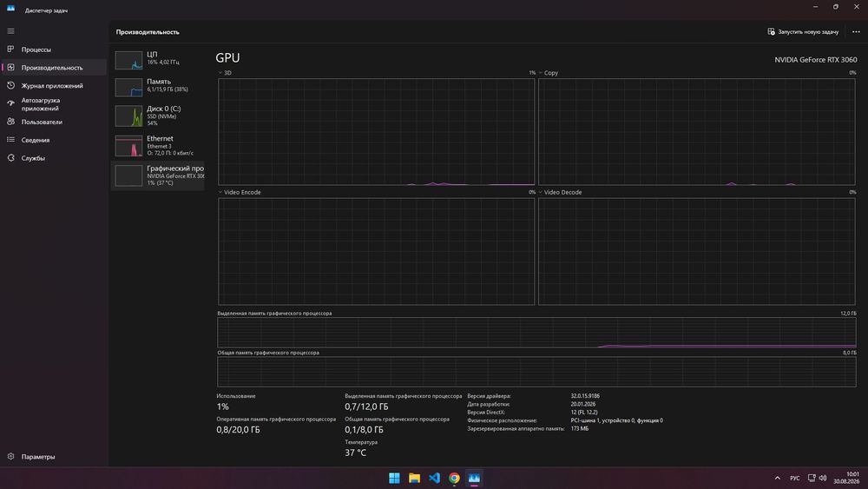Open the Windows Start menu
The height and width of the screenshot is (489, 868).
[394, 478]
